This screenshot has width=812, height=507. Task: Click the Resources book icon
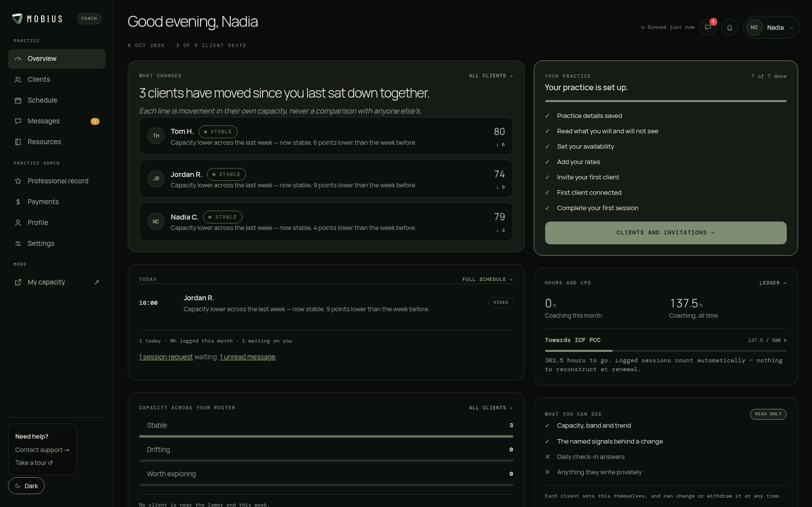click(18, 142)
